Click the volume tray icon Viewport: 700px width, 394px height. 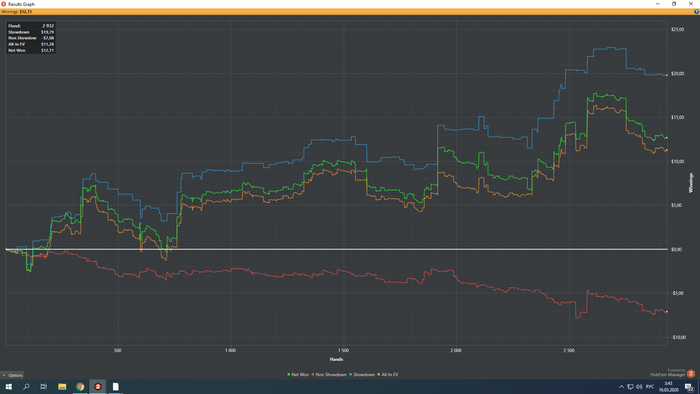(639, 387)
